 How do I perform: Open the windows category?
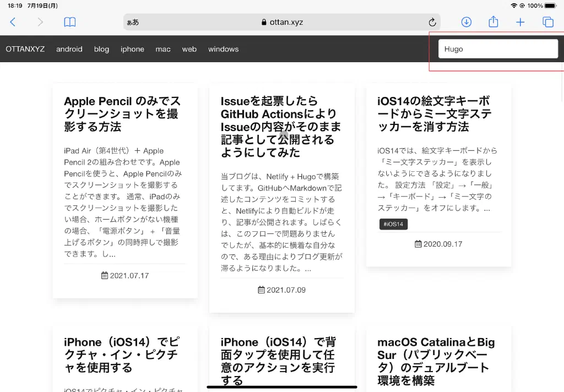pos(223,49)
